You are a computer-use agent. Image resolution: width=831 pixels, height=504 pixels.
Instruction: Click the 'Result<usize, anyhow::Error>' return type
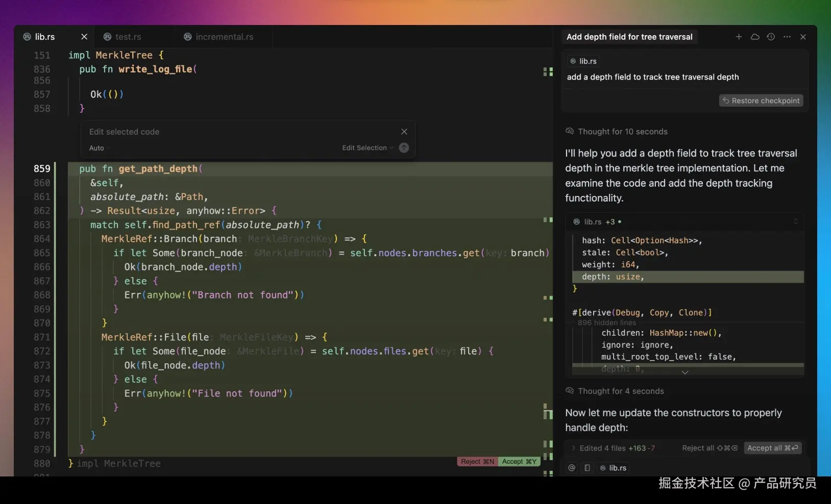click(186, 211)
